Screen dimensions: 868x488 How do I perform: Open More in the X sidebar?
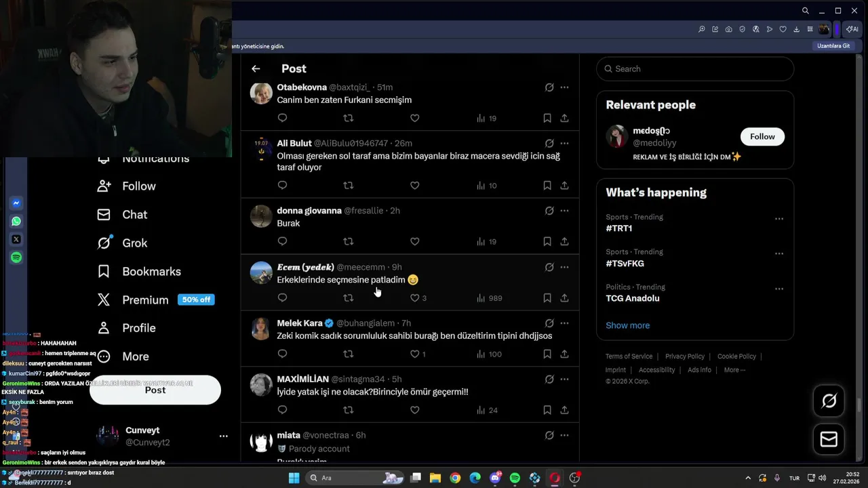click(123, 357)
